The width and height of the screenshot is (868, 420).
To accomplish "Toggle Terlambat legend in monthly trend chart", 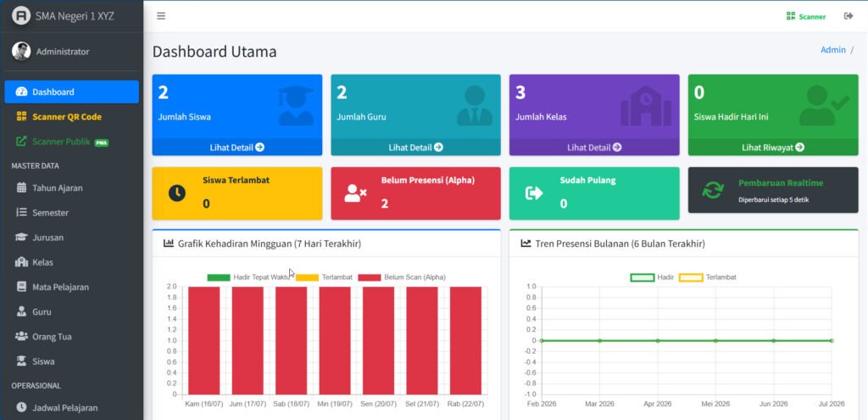I will 708,277.
